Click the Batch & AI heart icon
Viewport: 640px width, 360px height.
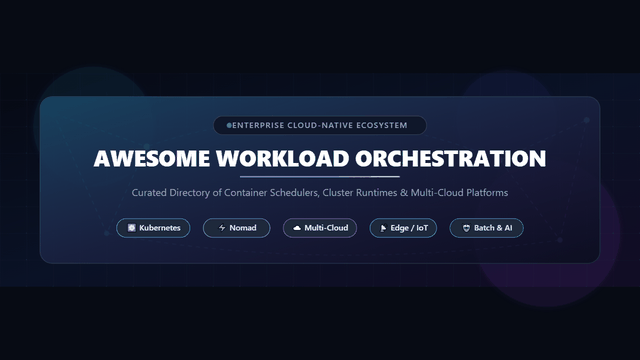[x=466, y=228]
